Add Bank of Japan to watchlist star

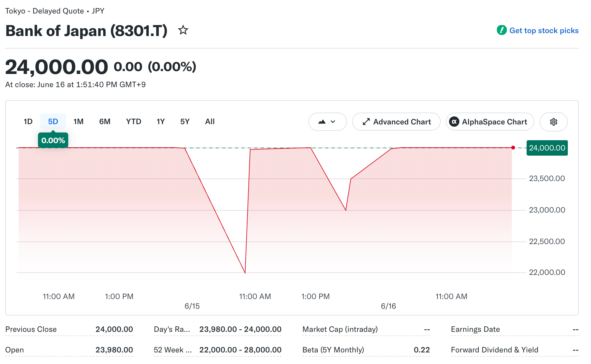[x=183, y=30]
